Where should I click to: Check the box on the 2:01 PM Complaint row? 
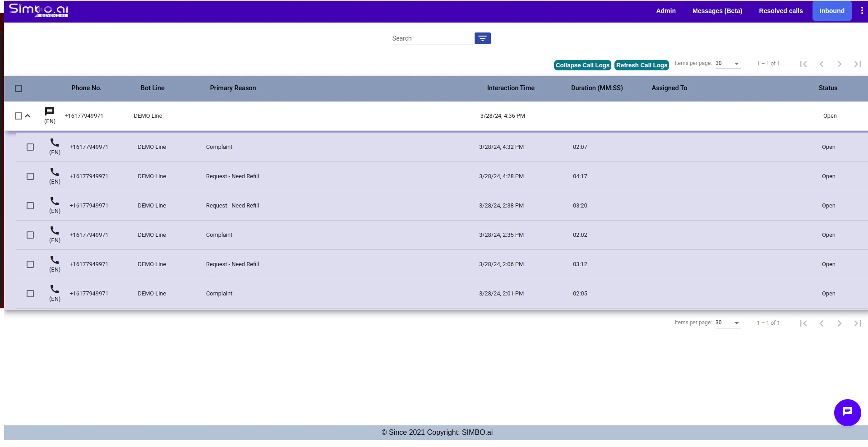(x=30, y=293)
